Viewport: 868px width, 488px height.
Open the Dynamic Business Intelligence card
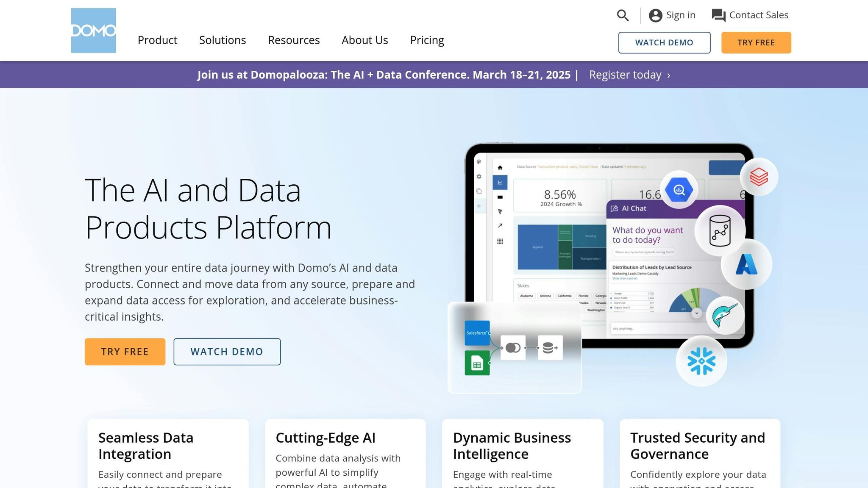pyautogui.click(x=523, y=453)
